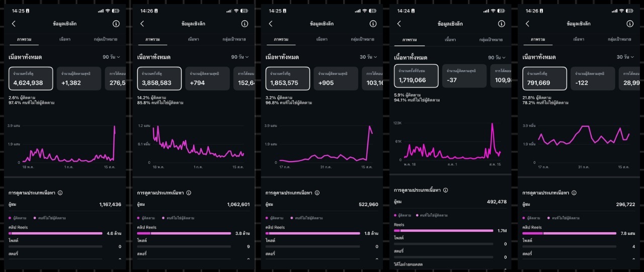Tap the viewer count 1,062,601
The width and height of the screenshot is (644, 272).
pyautogui.click(x=238, y=205)
